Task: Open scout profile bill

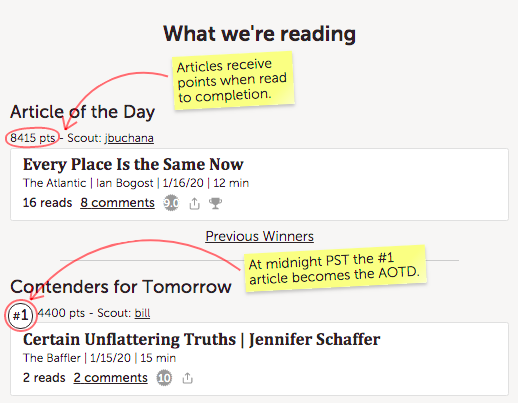Action: 142,313
